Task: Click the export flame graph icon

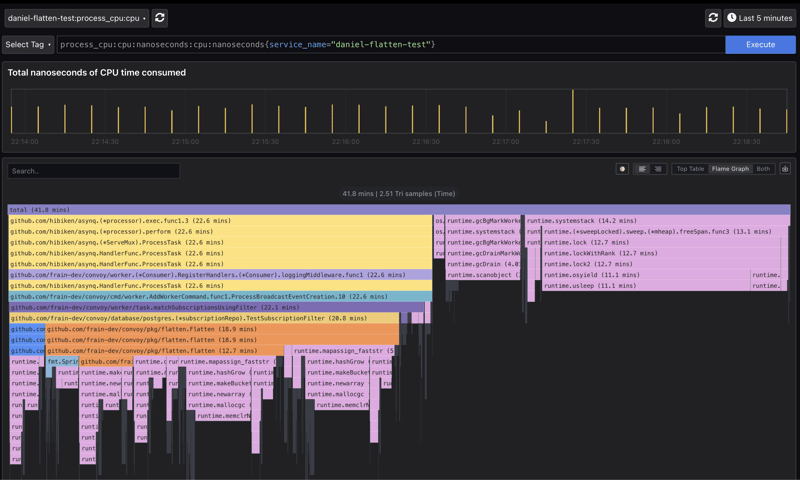Action: click(x=785, y=169)
